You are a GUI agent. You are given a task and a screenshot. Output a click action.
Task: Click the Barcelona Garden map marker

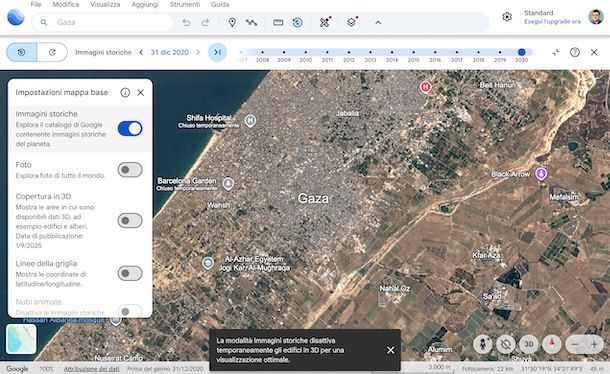[x=228, y=183]
